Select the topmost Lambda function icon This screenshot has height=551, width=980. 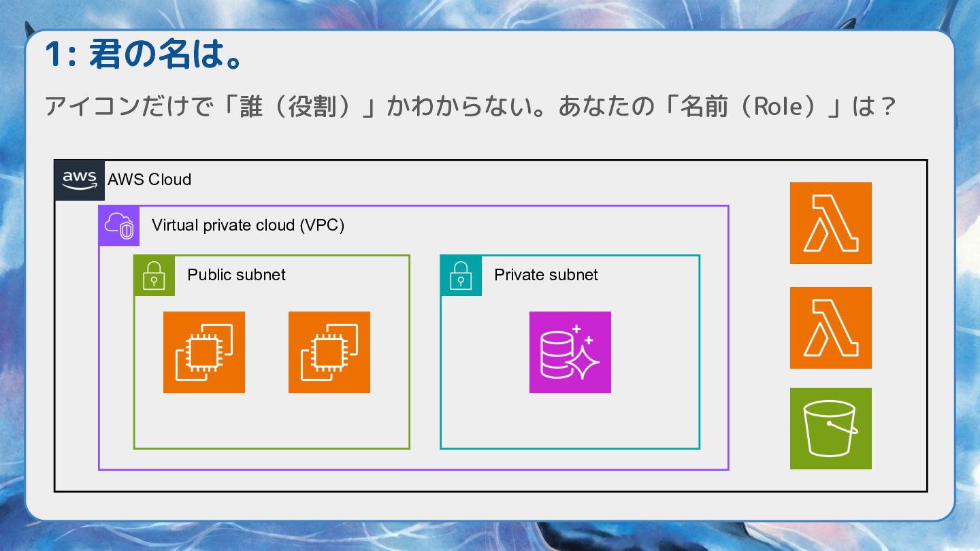point(830,223)
